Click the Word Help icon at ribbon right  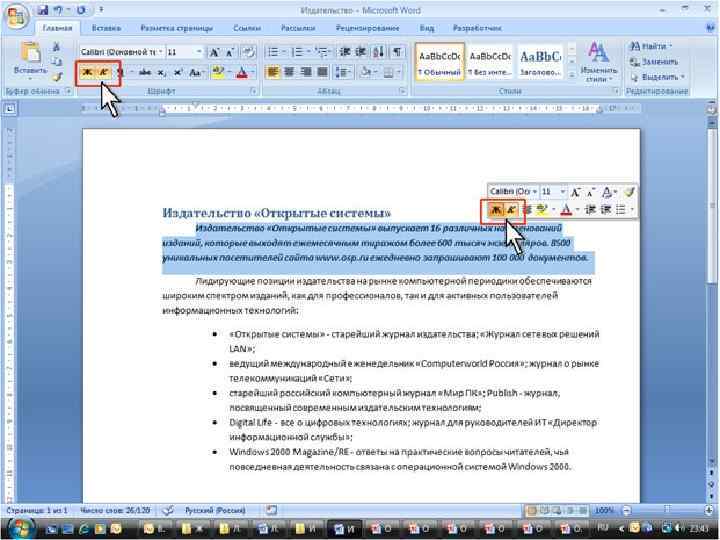[x=710, y=28]
